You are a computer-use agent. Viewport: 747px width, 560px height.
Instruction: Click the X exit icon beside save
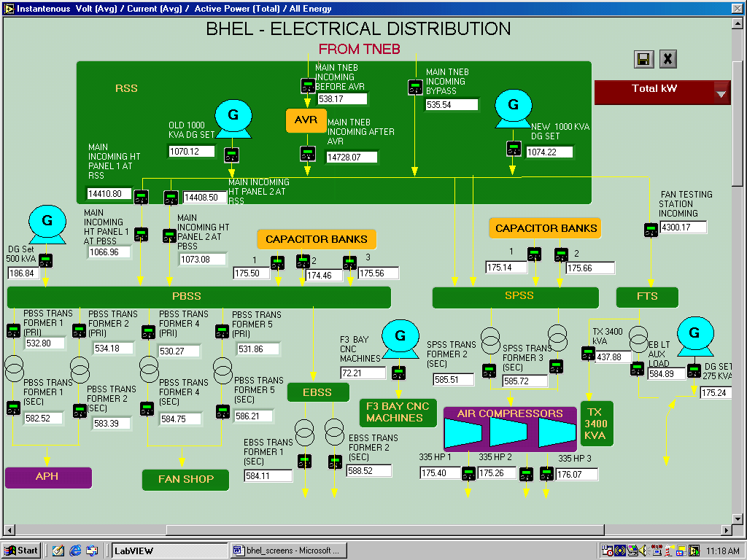pyautogui.click(x=668, y=59)
